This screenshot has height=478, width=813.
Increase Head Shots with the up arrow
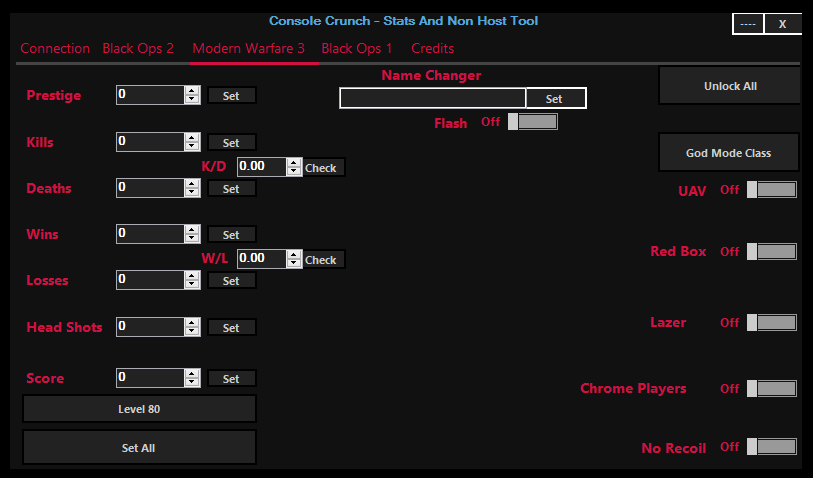[x=192, y=322]
